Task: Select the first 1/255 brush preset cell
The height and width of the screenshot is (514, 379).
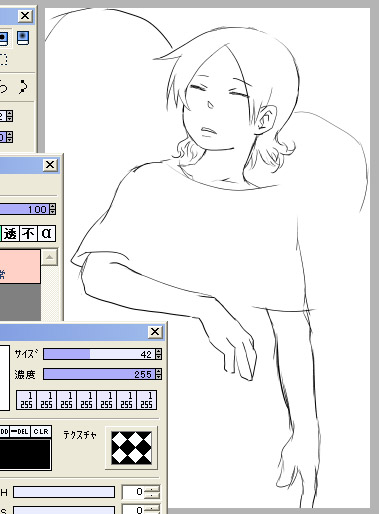Action: point(26,400)
